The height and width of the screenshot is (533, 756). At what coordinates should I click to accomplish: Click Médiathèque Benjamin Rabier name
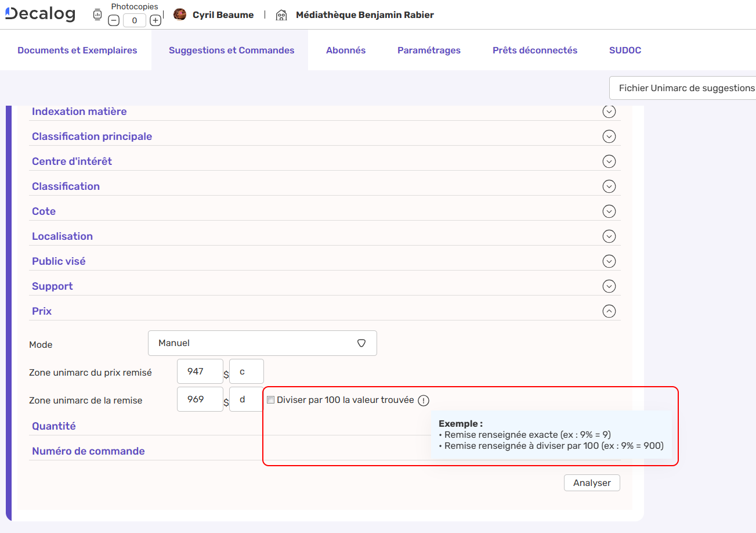click(x=365, y=15)
